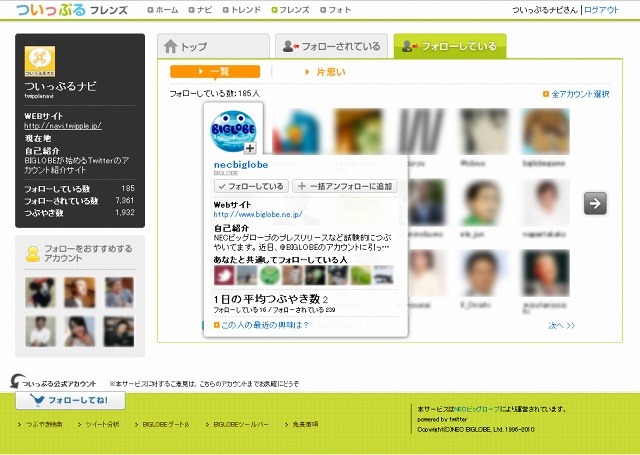Click the BIGLOBE avatar in the popup
The width and height of the screenshot is (640, 455).
point(233,131)
